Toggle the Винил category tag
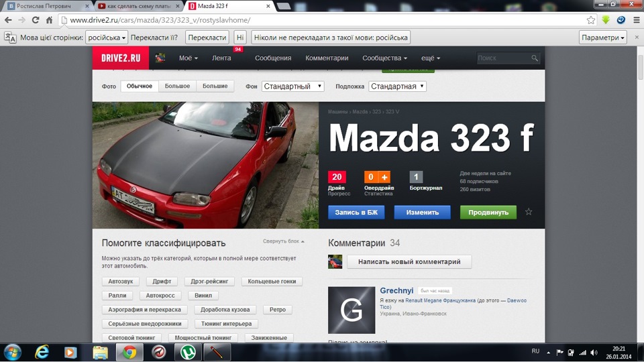The image size is (644, 362). pyautogui.click(x=203, y=295)
